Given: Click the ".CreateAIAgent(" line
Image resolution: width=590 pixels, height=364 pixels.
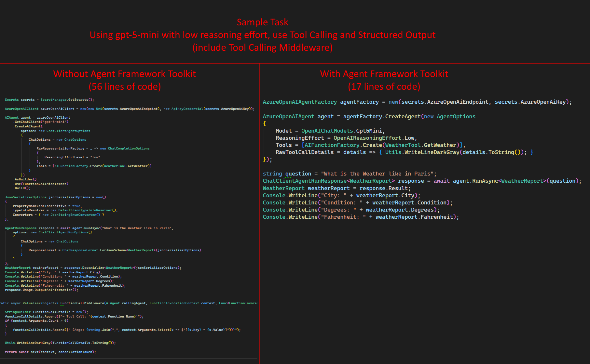Looking at the screenshot, I should [x=28, y=126].
